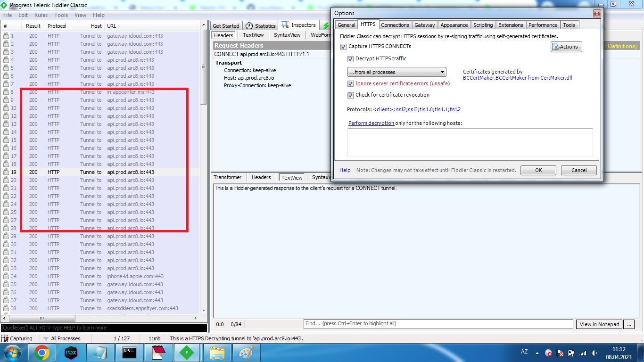Open Nox player from the taskbar

coord(71,353)
